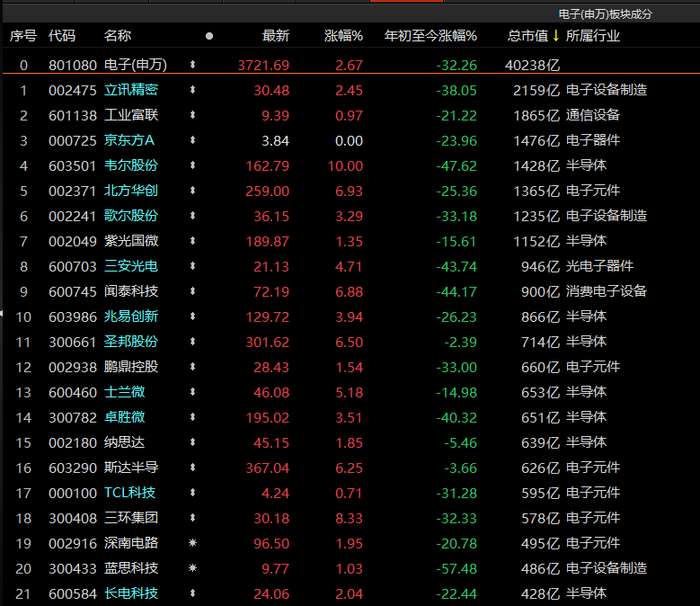Select stock code 002049
This screenshot has height=606, width=700.
point(73,241)
